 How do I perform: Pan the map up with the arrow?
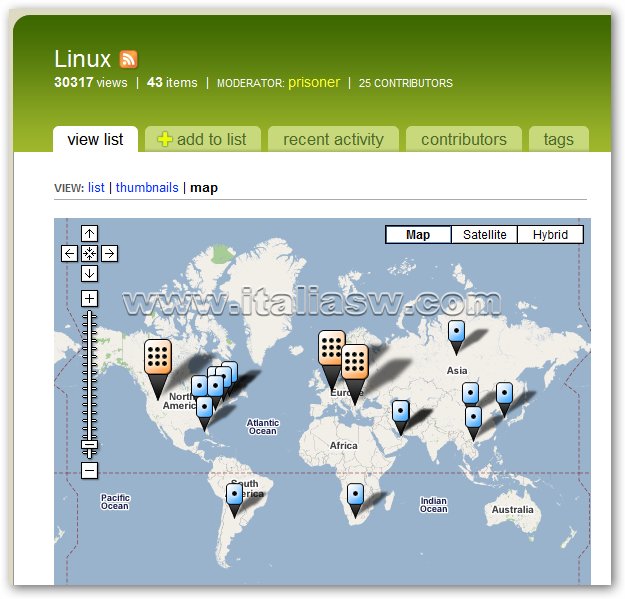pyautogui.click(x=89, y=234)
